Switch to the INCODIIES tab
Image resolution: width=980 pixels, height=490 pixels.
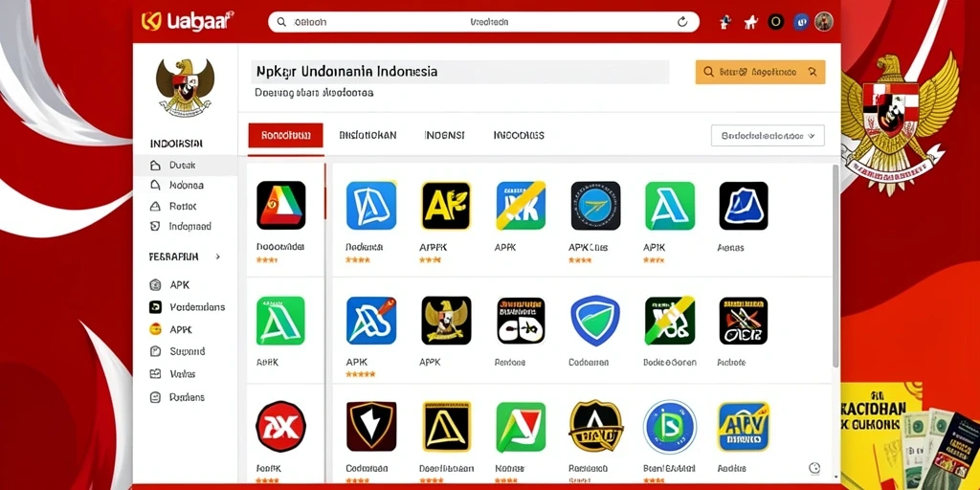tap(519, 135)
